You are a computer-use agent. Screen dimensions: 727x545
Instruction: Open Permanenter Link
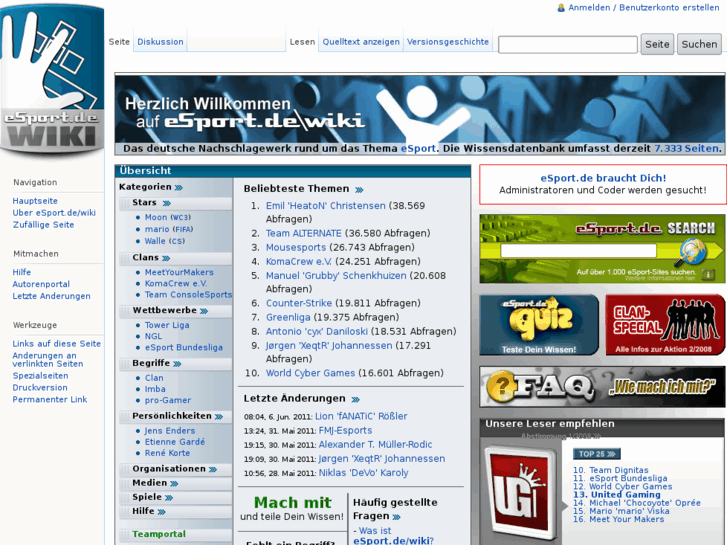tap(50, 399)
